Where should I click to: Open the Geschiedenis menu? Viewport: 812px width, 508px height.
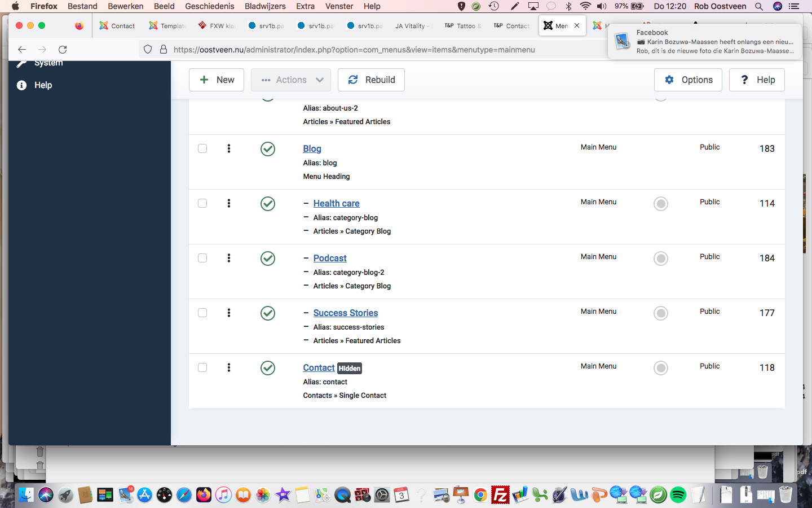point(210,6)
